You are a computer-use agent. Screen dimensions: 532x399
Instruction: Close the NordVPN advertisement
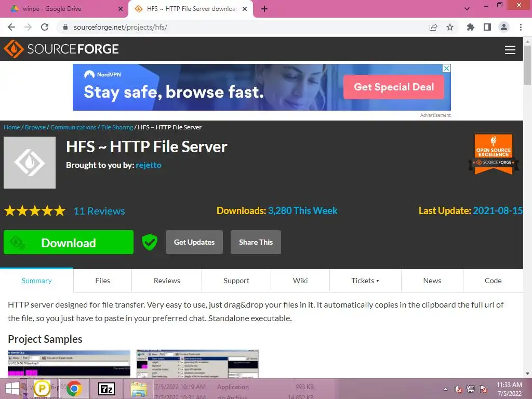tap(447, 68)
